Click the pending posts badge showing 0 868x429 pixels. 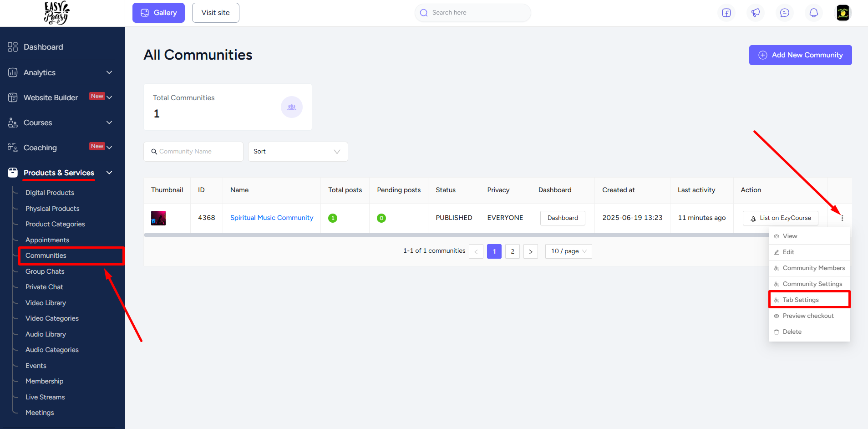click(381, 218)
